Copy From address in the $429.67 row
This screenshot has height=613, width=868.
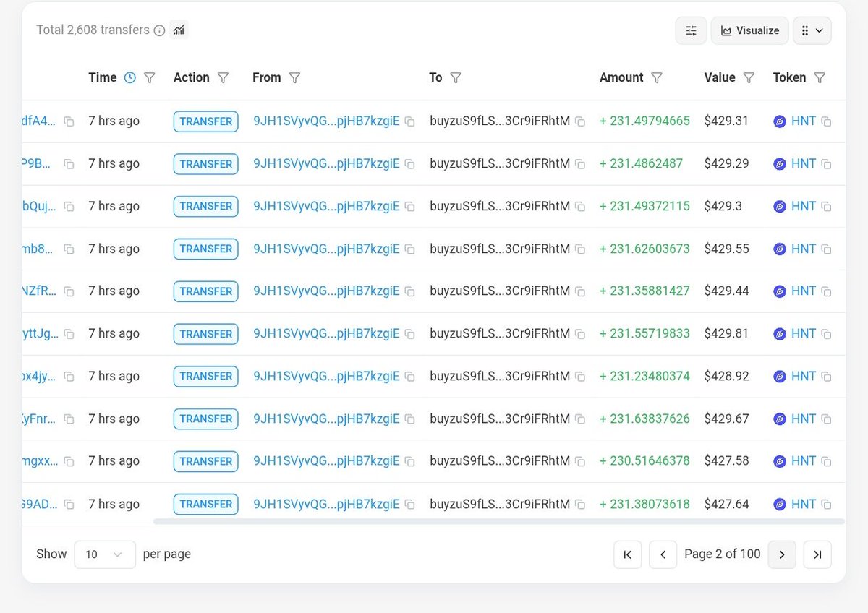point(410,419)
